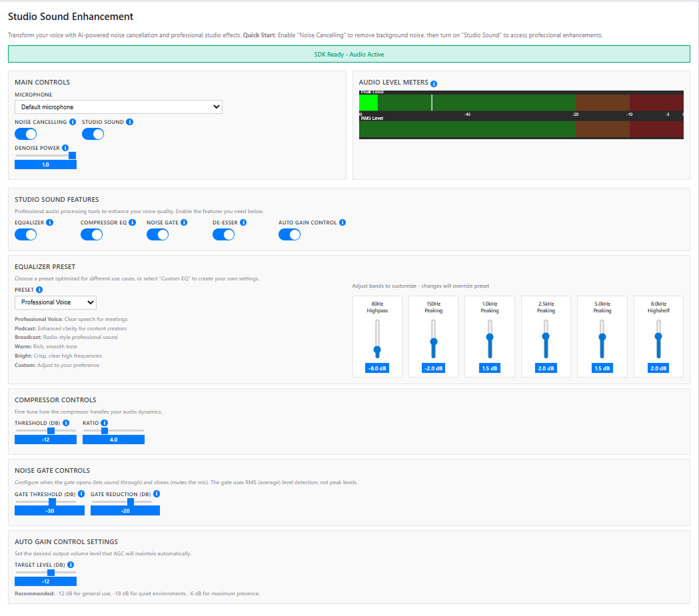
Task: Adjust the 2.5kHz Peaking EQ slider
Action: click(x=546, y=339)
